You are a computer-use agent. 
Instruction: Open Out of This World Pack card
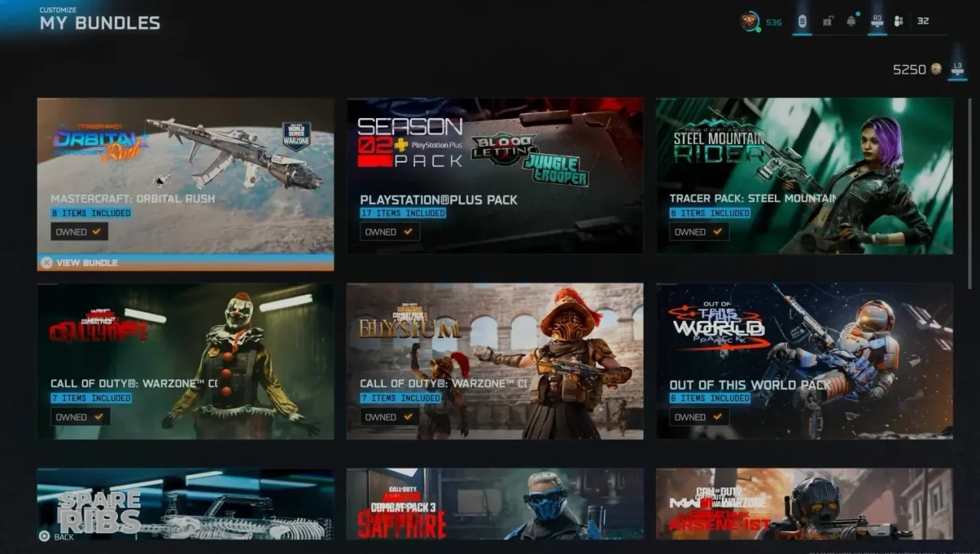[x=805, y=361]
